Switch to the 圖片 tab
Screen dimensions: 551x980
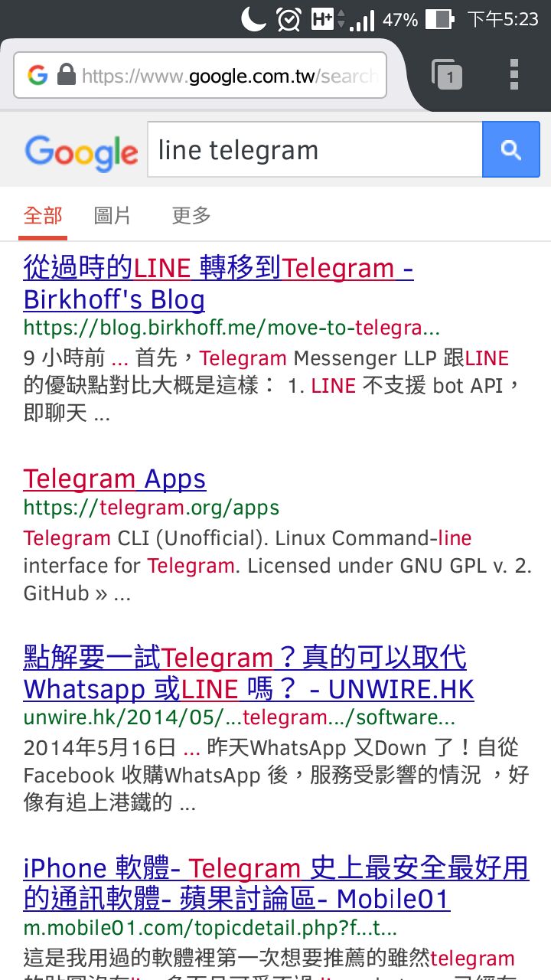(112, 215)
